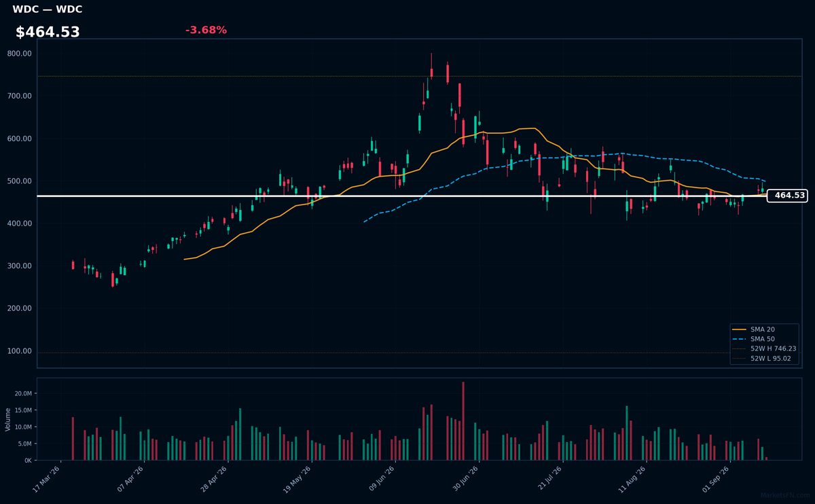815x504 pixels.
Task: Click the tallest red volume bar
Action: tap(463, 420)
